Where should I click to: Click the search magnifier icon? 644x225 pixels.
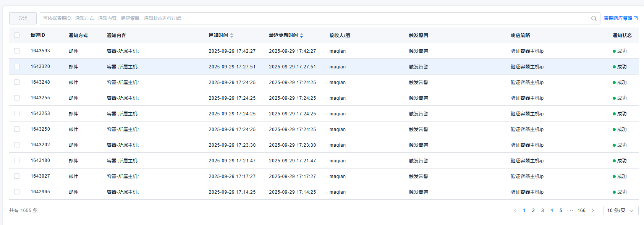[594, 18]
